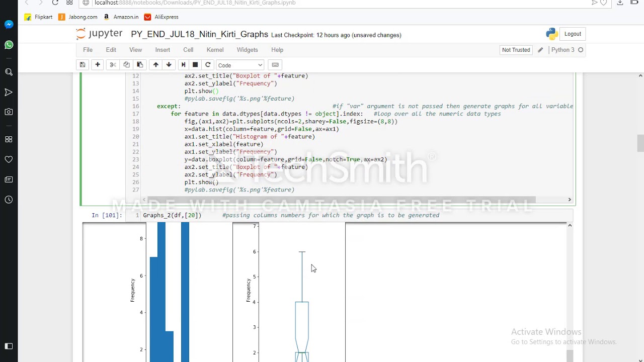Viewport: 644px width, 362px height.
Task: Open the flow send icon in sidebar
Action: 9,92
